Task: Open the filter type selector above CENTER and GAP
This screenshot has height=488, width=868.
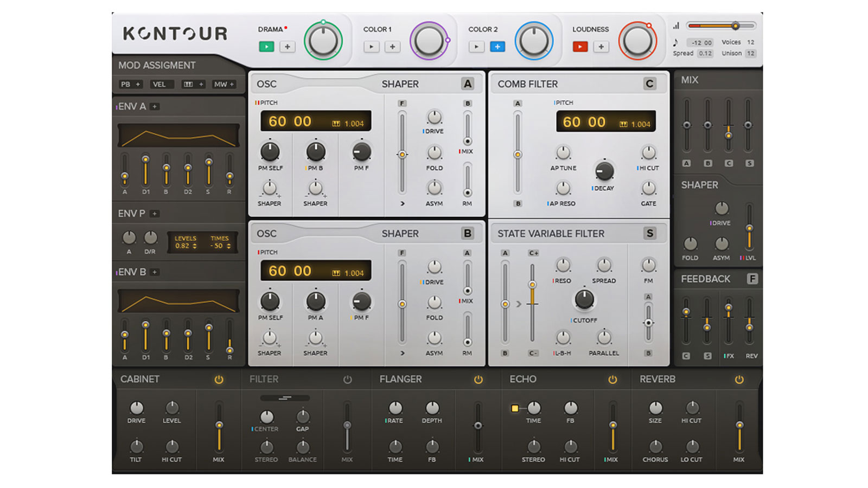Action: pyautogui.click(x=285, y=398)
